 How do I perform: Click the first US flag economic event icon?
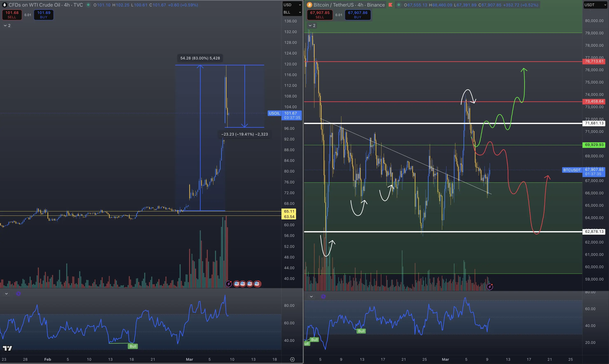[x=237, y=284]
